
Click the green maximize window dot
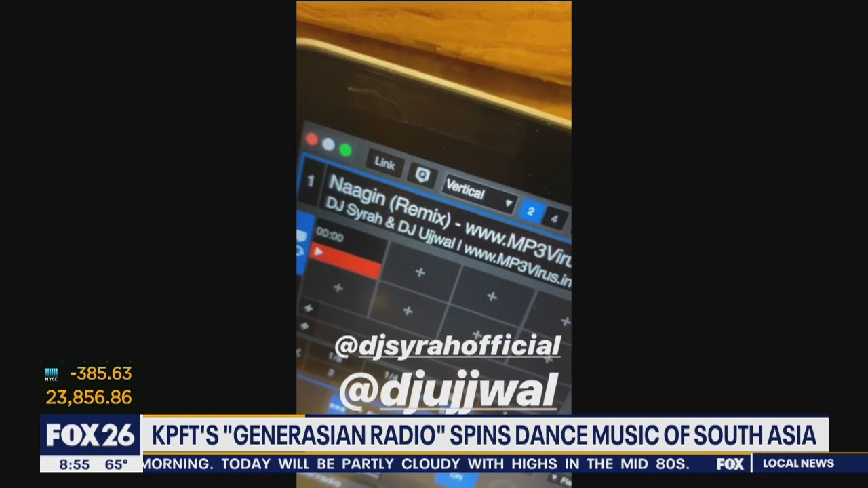coord(346,149)
